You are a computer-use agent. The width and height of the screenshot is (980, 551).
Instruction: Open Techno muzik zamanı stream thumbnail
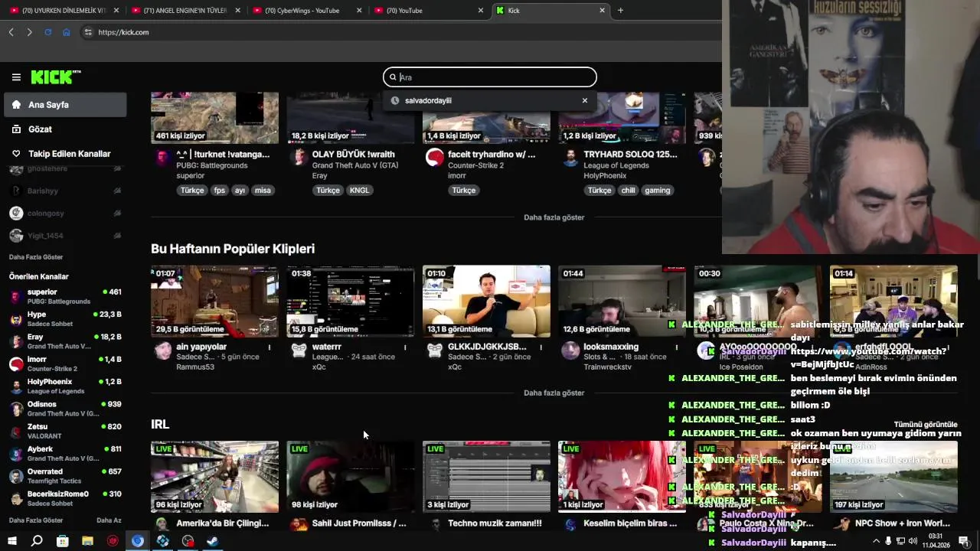coord(486,477)
